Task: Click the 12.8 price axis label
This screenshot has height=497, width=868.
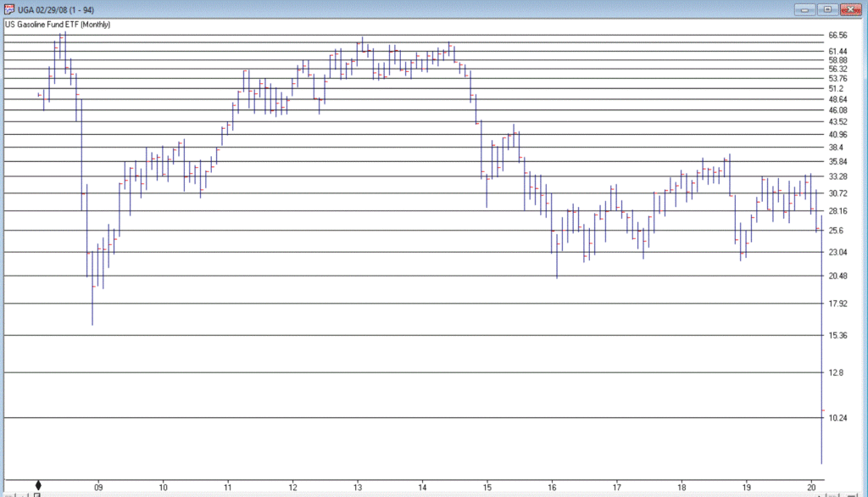Action: tap(835, 372)
